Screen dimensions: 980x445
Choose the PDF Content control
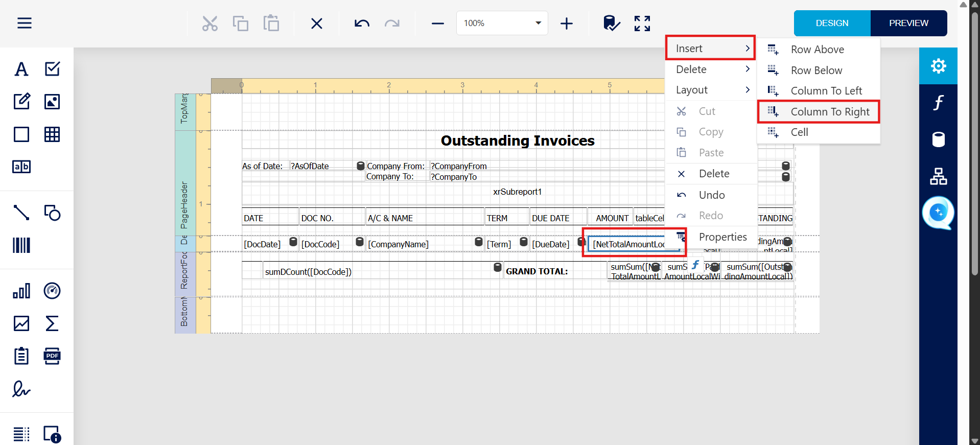[52, 356]
